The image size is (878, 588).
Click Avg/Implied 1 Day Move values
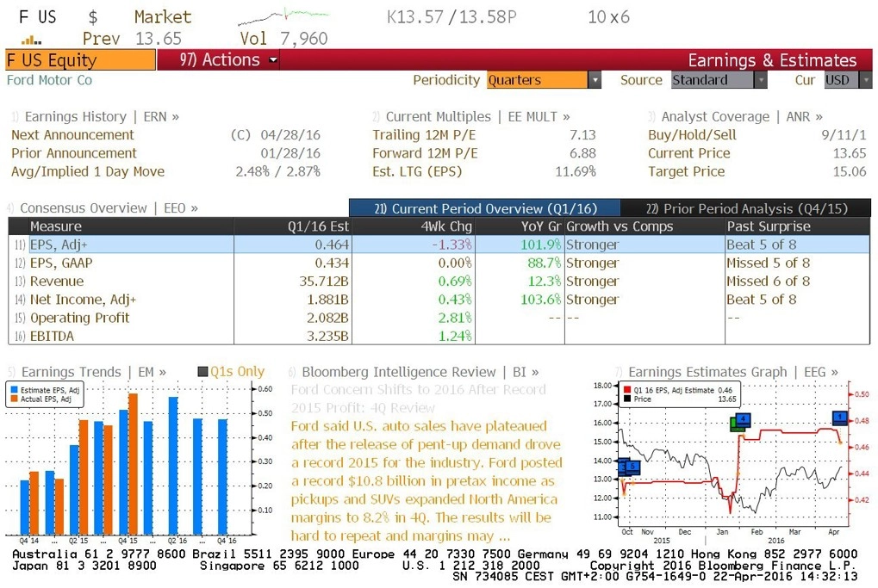pyautogui.click(x=277, y=171)
